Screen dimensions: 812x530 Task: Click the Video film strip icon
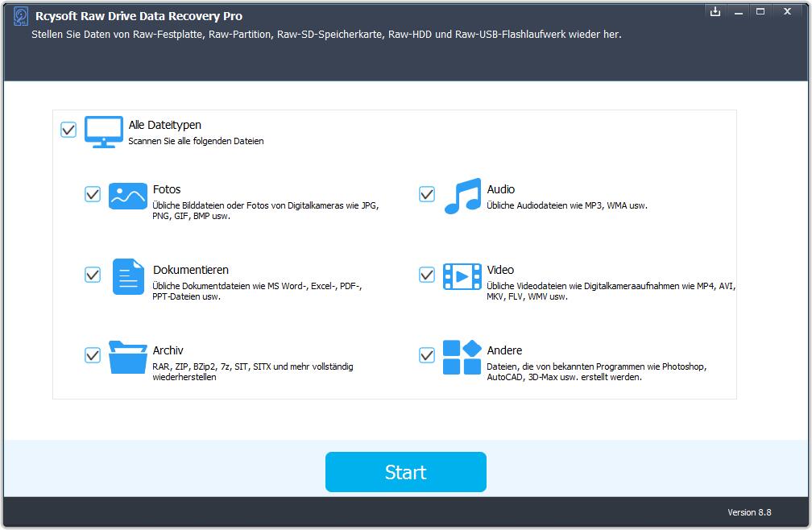click(462, 276)
